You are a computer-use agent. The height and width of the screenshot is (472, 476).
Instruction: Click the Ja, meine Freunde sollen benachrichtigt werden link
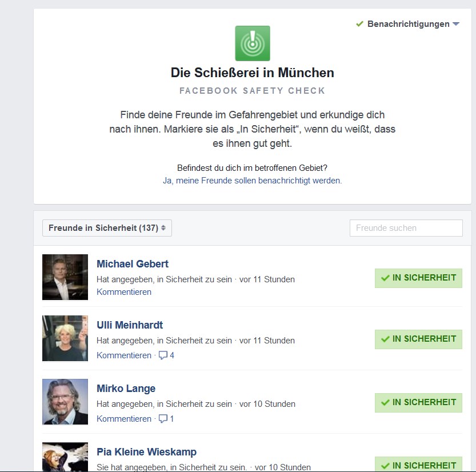tap(252, 181)
